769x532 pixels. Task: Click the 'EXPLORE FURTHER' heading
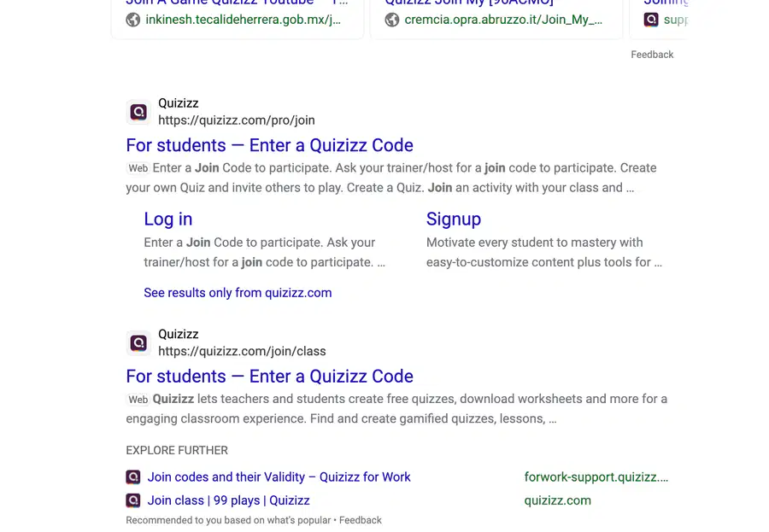[177, 451]
